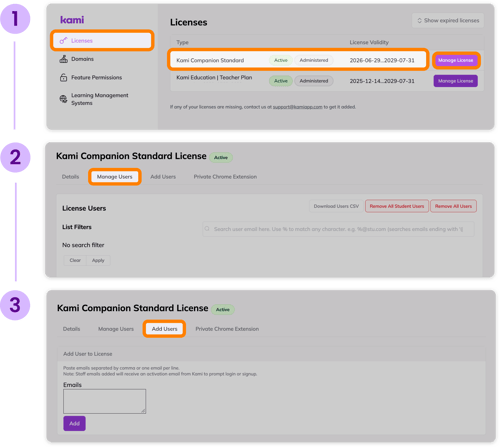Open Details tab in the Add Users panel
The height and width of the screenshot is (447, 500).
pos(71,329)
